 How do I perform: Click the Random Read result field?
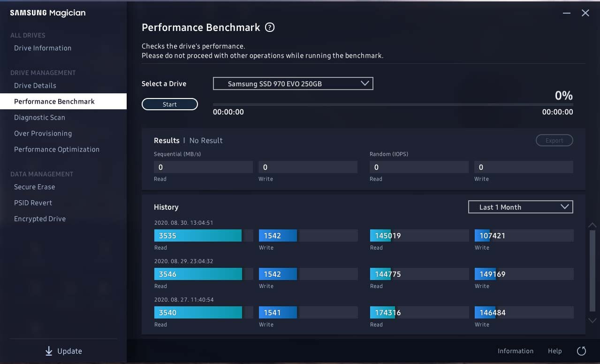coord(419,167)
